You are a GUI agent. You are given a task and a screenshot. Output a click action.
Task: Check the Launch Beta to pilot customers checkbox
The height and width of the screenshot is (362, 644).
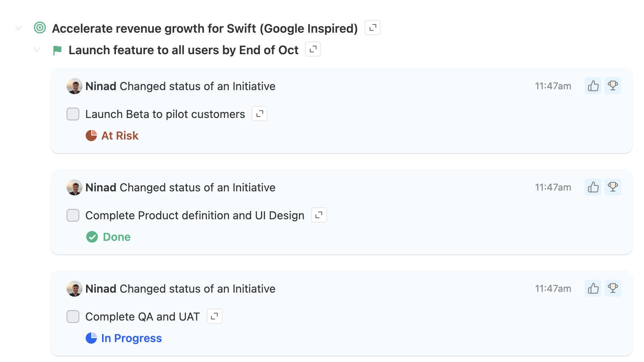(73, 114)
